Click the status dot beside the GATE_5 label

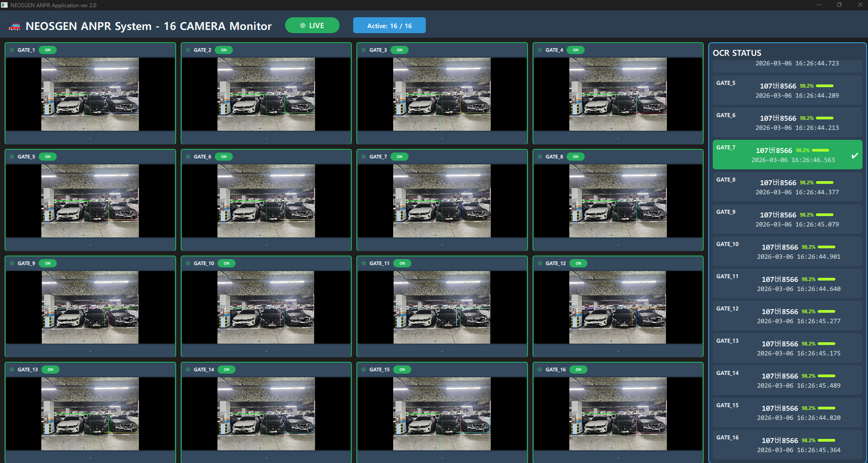click(11, 157)
